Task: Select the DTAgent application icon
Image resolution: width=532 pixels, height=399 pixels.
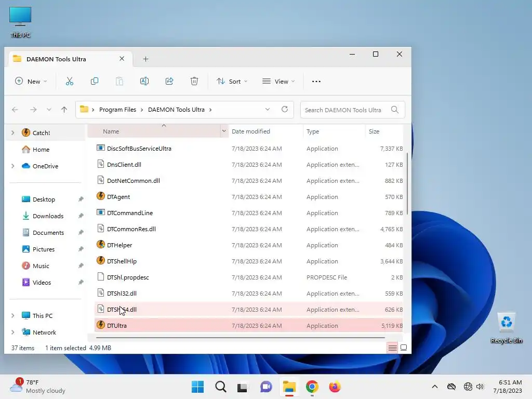Action: pyautogui.click(x=100, y=196)
